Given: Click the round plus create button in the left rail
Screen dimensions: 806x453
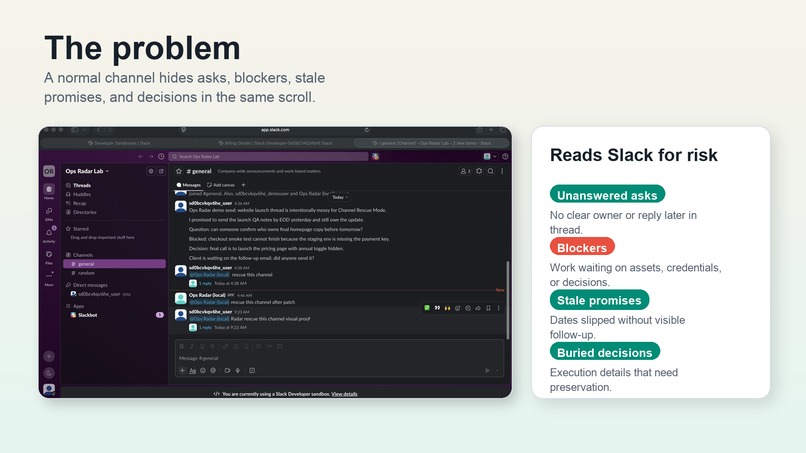Looking at the screenshot, I should point(49,356).
